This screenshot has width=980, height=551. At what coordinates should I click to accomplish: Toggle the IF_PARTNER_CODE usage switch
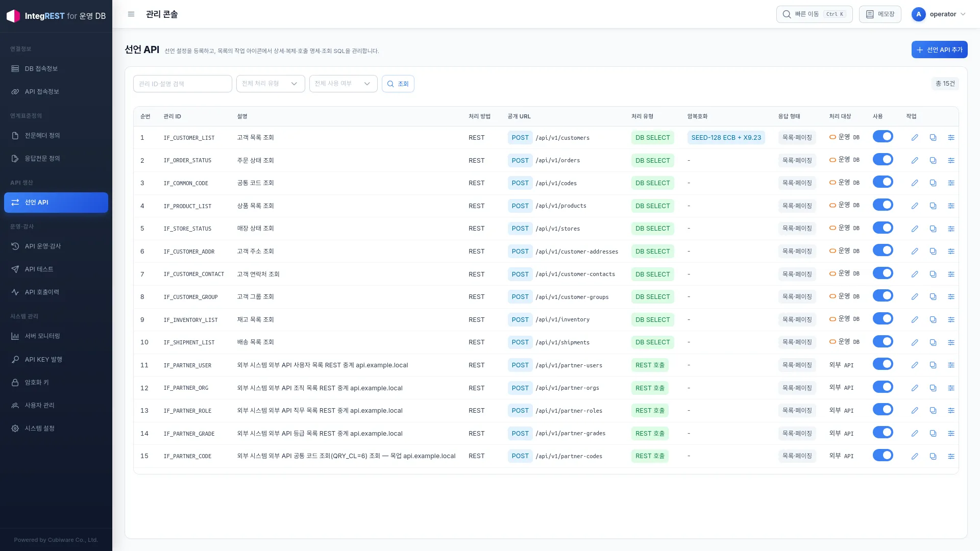pos(883,455)
